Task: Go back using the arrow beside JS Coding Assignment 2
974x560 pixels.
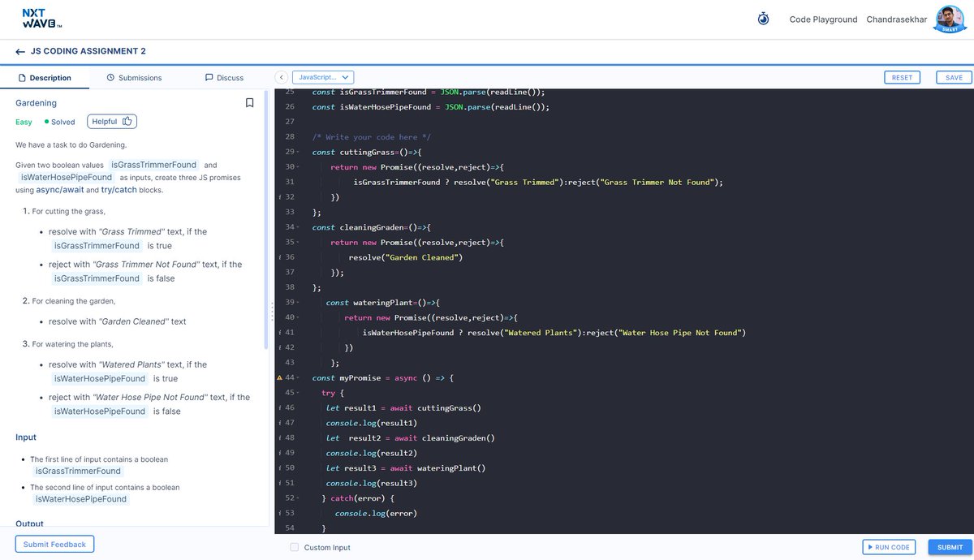Action: 20,51
